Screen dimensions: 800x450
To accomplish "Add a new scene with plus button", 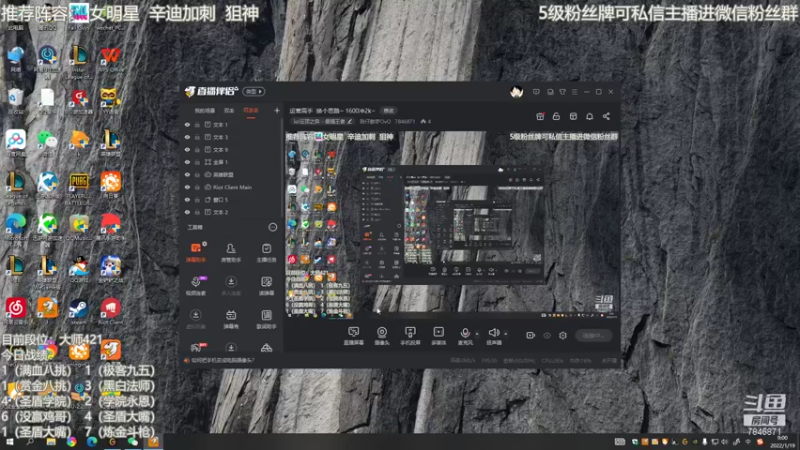I will coord(277,110).
